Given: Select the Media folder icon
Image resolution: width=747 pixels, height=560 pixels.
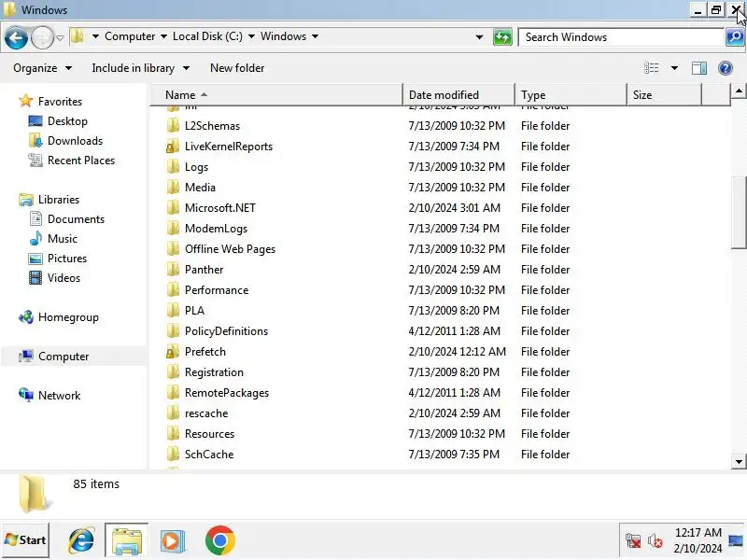Looking at the screenshot, I should pos(173,188).
